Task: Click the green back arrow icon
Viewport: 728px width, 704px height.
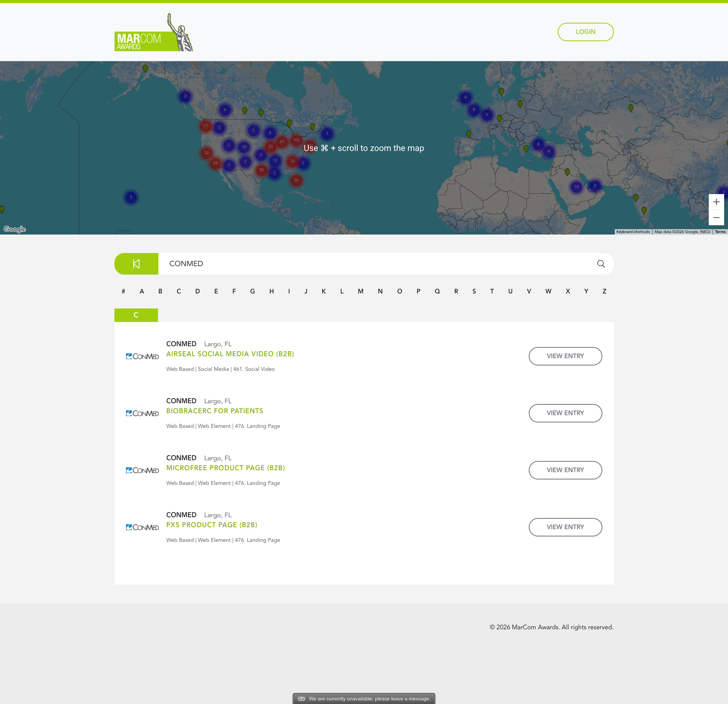Action: pos(136,264)
